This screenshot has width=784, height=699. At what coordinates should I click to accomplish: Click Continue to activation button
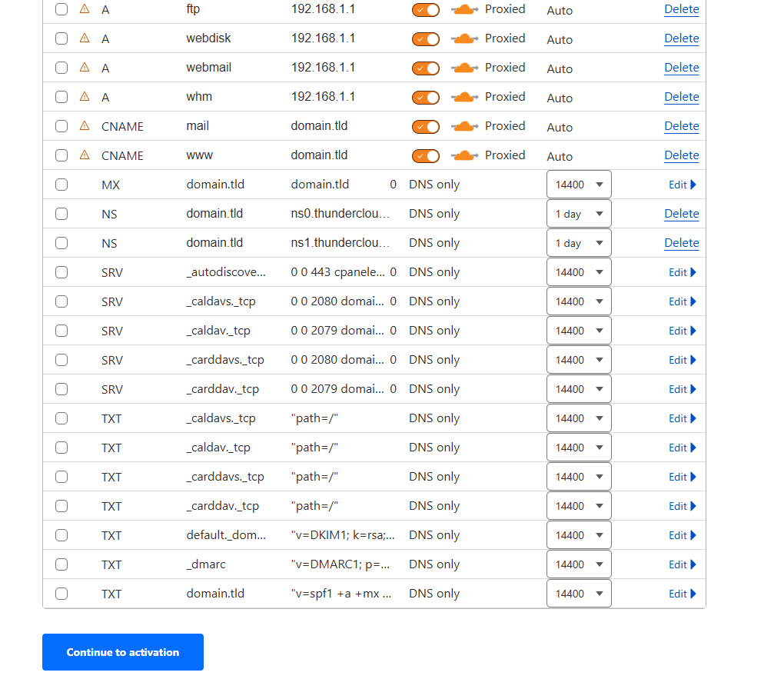[x=123, y=652]
